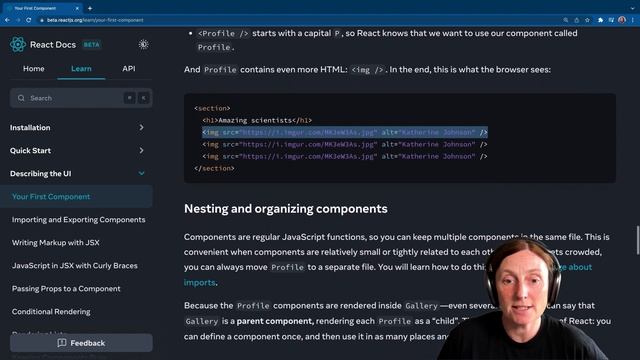Open the browser extensions puzzle icon
The width and height of the screenshot is (640, 360).
coord(600,20)
